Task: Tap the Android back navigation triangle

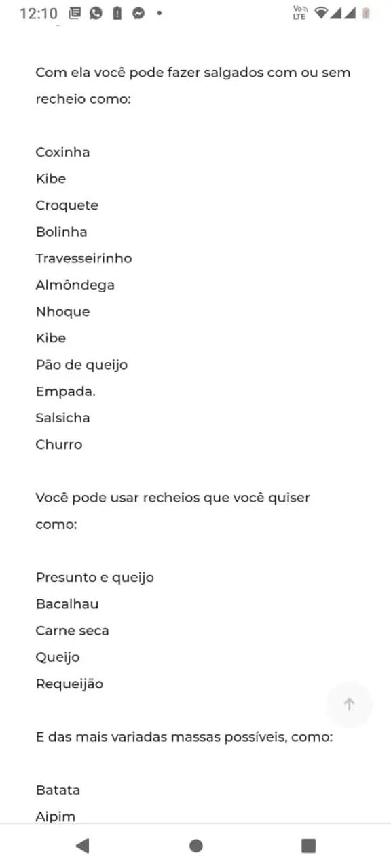Action: pos(82,845)
